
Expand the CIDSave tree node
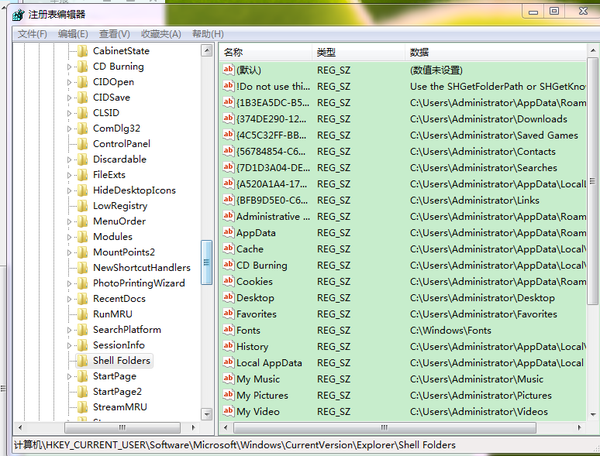[69, 98]
